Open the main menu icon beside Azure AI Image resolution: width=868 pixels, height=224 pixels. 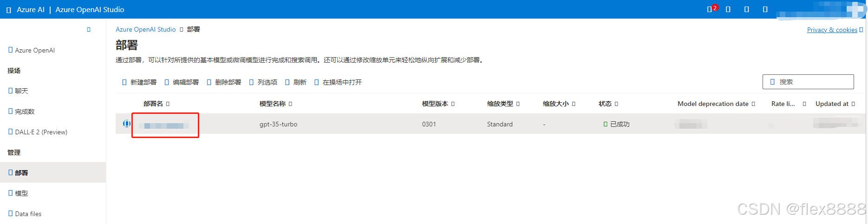pos(8,10)
